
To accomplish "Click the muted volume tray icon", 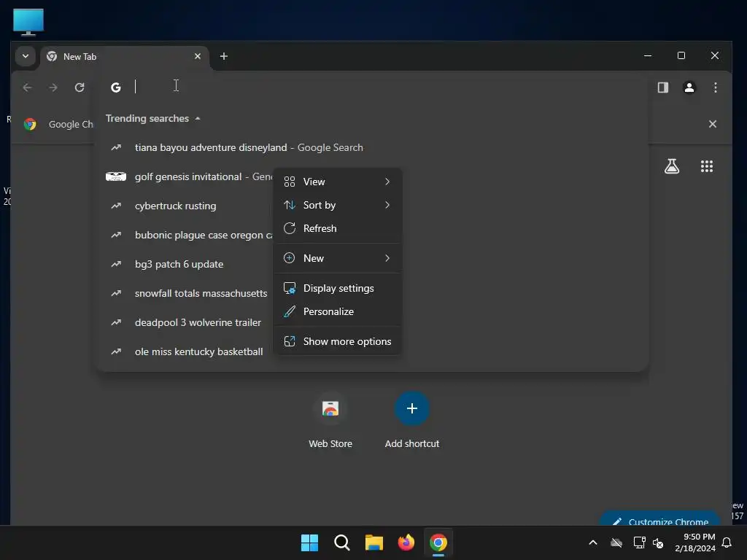I will [x=659, y=542].
